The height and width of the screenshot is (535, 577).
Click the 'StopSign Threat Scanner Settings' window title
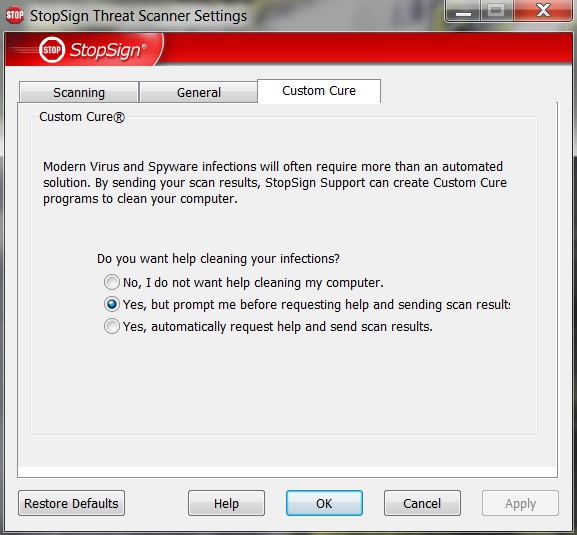click(138, 16)
